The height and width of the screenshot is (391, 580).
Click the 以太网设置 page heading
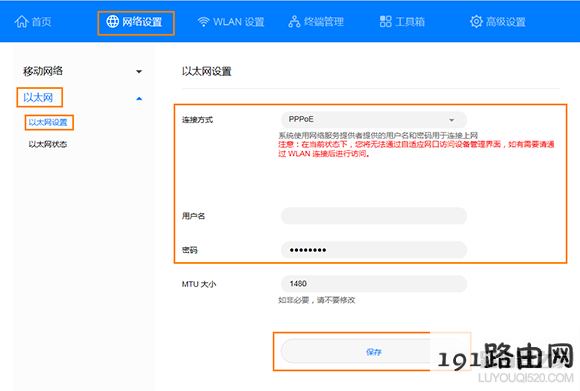207,71
